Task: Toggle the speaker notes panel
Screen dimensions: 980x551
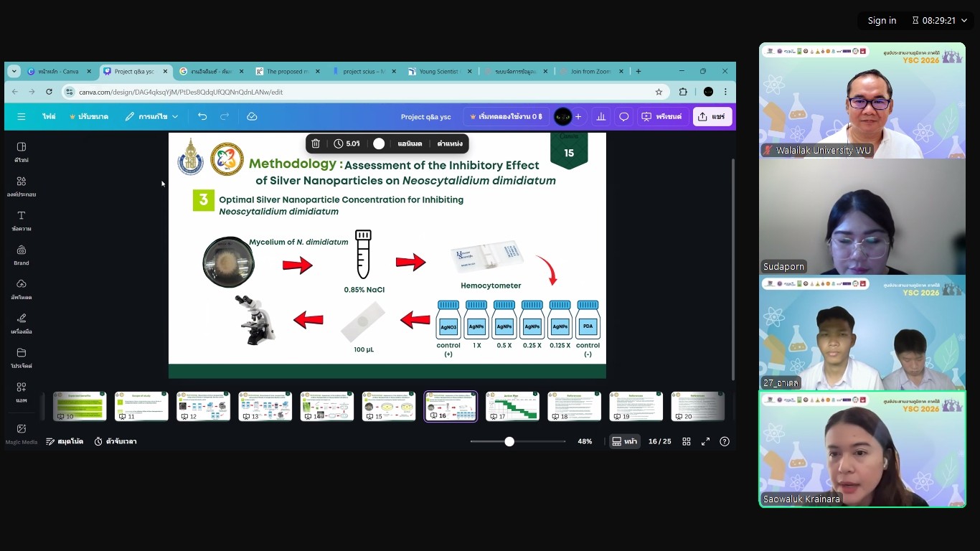Action: click(65, 441)
